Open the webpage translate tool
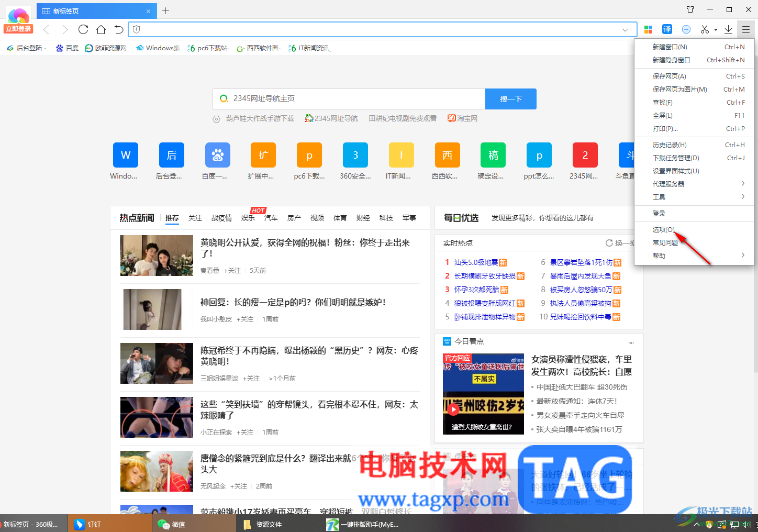The width and height of the screenshot is (758, 532). (667, 29)
